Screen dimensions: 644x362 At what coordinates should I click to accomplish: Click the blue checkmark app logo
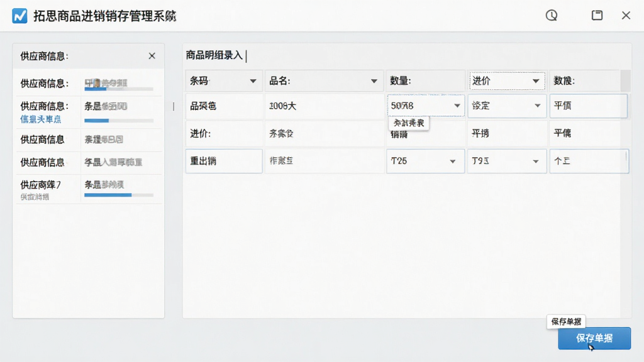(19, 16)
